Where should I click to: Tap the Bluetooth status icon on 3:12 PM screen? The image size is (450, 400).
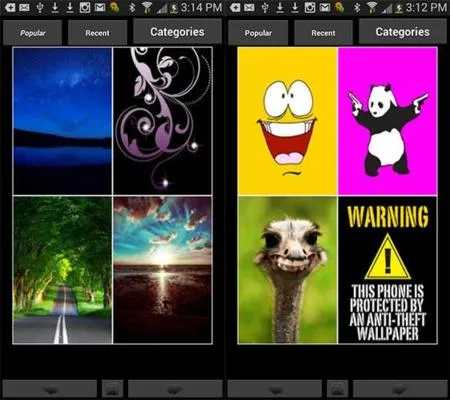(x=357, y=7)
